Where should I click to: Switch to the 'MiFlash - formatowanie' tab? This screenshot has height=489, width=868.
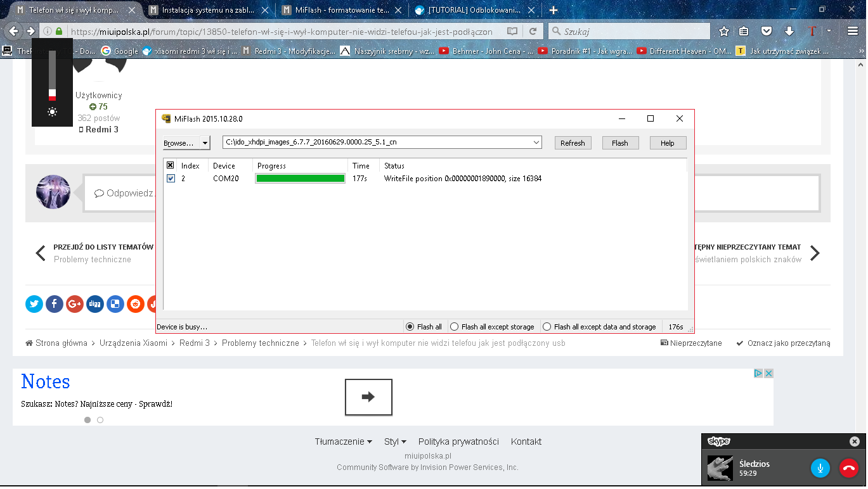(x=341, y=10)
